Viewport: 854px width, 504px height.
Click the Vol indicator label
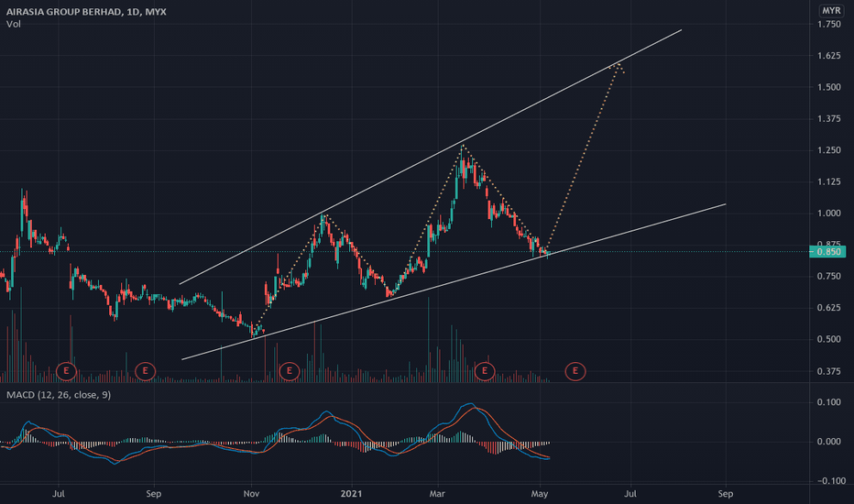[14, 24]
